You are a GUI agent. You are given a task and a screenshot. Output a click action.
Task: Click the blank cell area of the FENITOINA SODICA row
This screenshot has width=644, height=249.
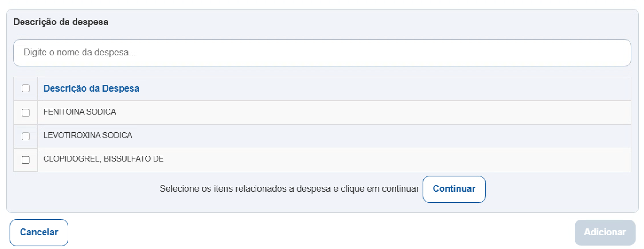click(x=373, y=112)
